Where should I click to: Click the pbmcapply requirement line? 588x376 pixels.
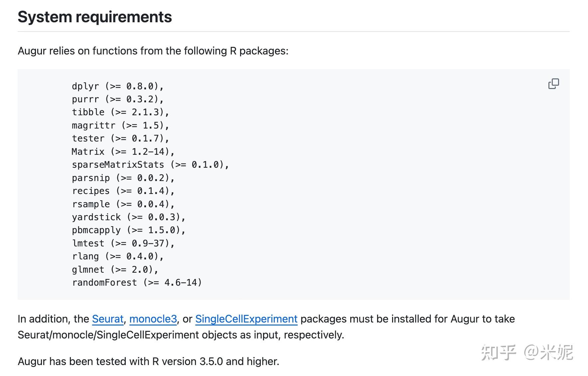pyautogui.click(x=129, y=230)
